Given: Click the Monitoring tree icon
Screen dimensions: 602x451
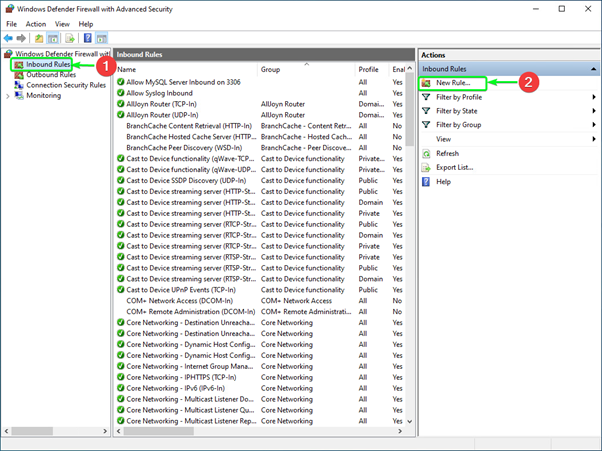Looking at the screenshot, I should click(19, 95).
